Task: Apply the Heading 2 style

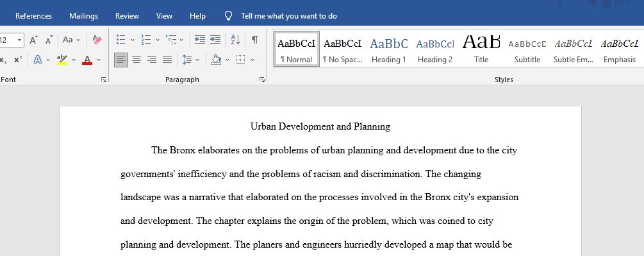Action: click(435, 49)
